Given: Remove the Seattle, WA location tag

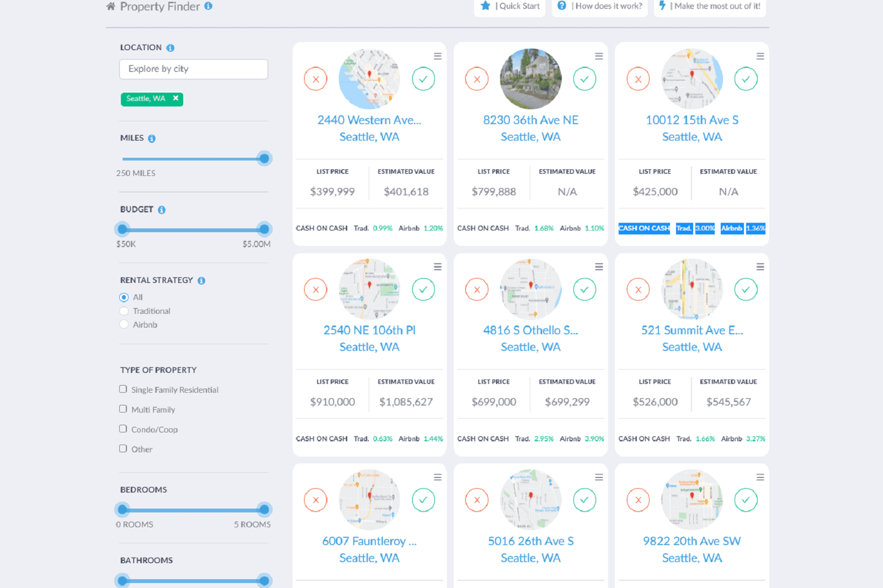Looking at the screenshot, I should click(x=175, y=99).
